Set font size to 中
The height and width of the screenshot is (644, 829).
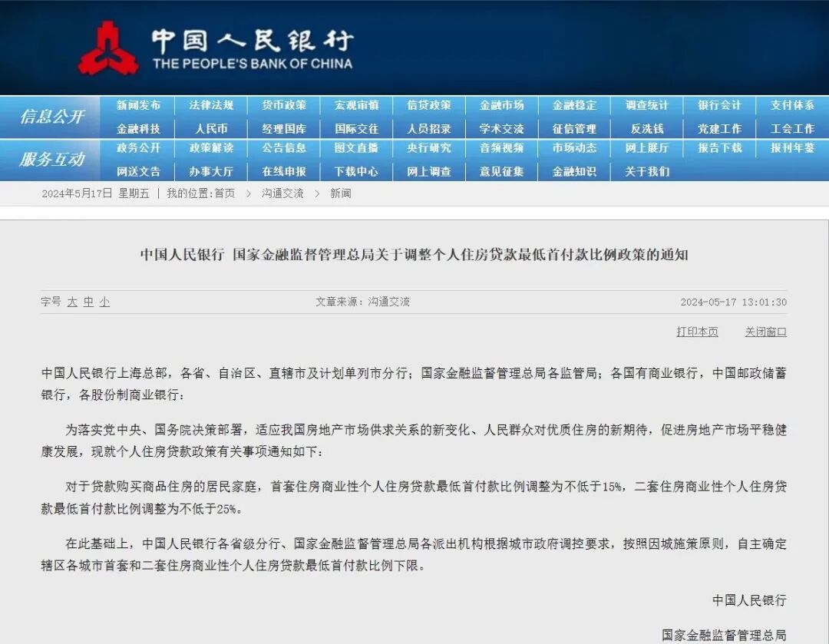click(88, 302)
